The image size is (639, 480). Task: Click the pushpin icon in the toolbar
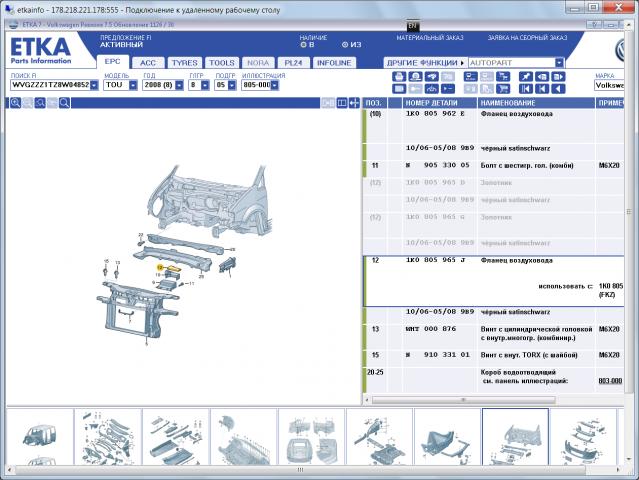[x=526, y=76]
